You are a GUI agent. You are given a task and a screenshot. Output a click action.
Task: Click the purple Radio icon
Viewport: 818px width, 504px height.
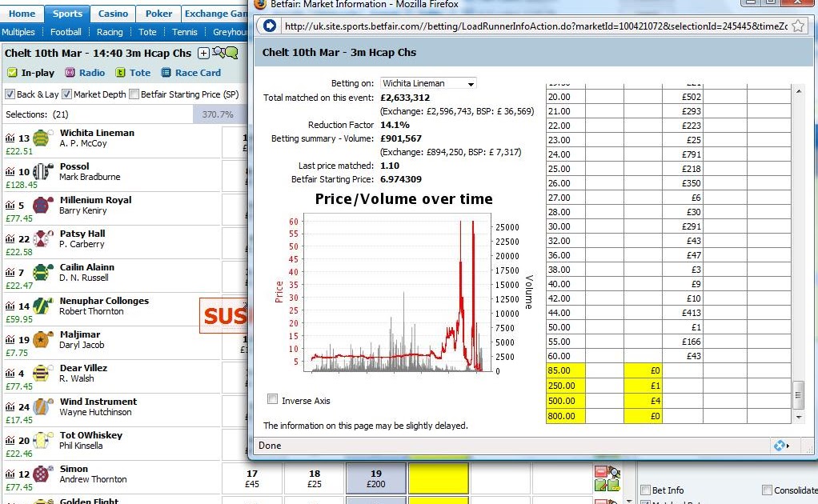[70, 73]
